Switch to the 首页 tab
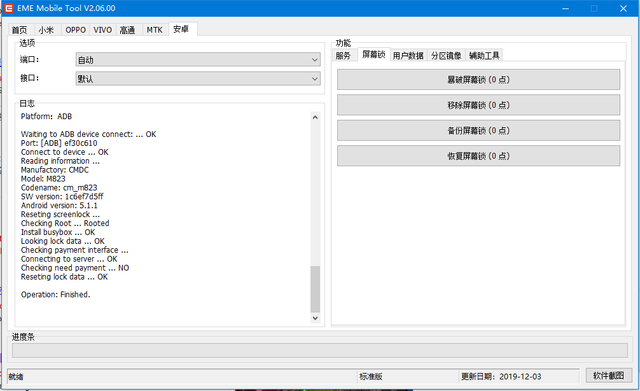The width and height of the screenshot is (640, 391). [20, 30]
